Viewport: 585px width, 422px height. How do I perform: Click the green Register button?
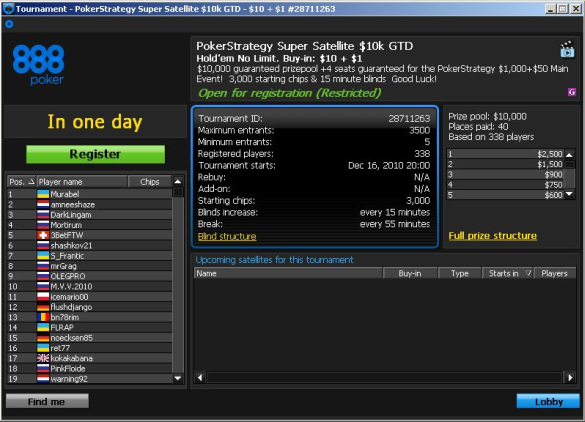96,154
